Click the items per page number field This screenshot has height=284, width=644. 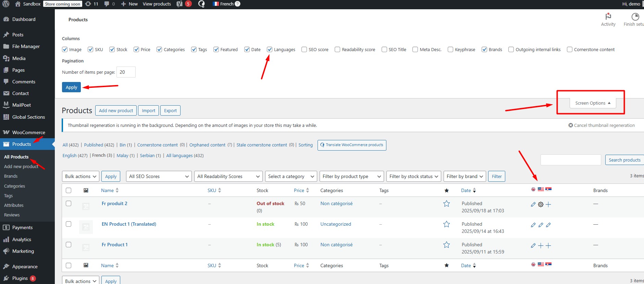126,72
